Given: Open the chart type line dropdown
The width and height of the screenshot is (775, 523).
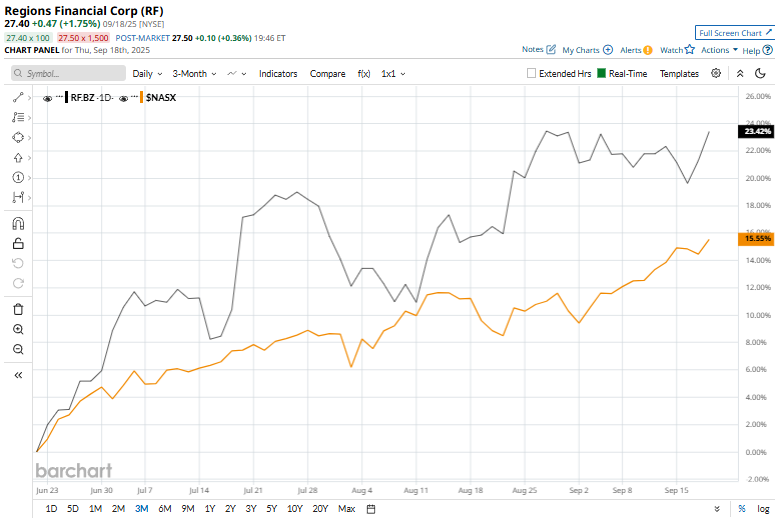Looking at the screenshot, I should tap(237, 74).
